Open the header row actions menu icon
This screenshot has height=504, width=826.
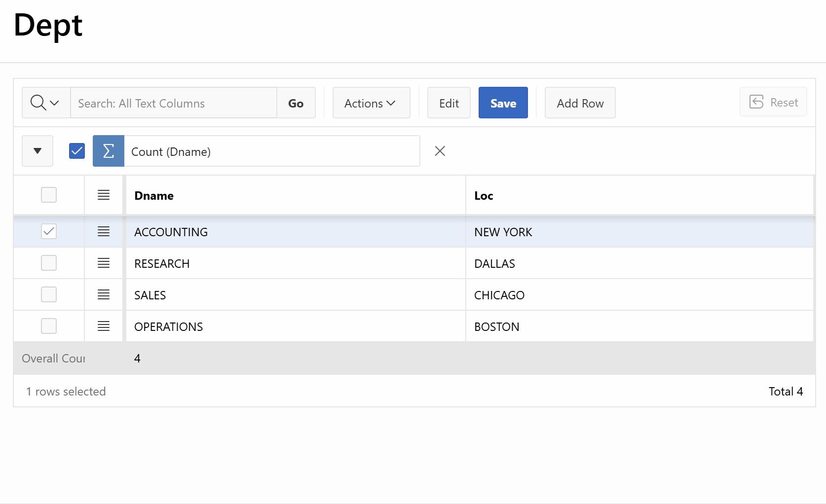pos(104,195)
